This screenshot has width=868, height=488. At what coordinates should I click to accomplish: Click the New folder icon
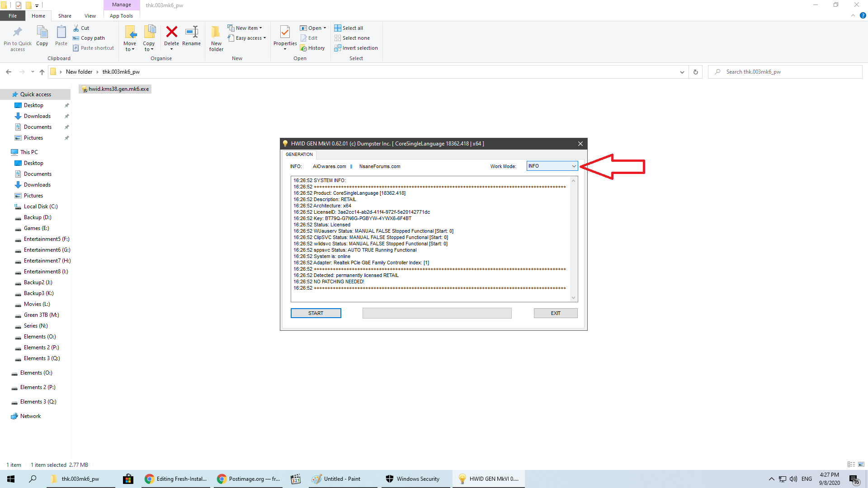tap(216, 32)
